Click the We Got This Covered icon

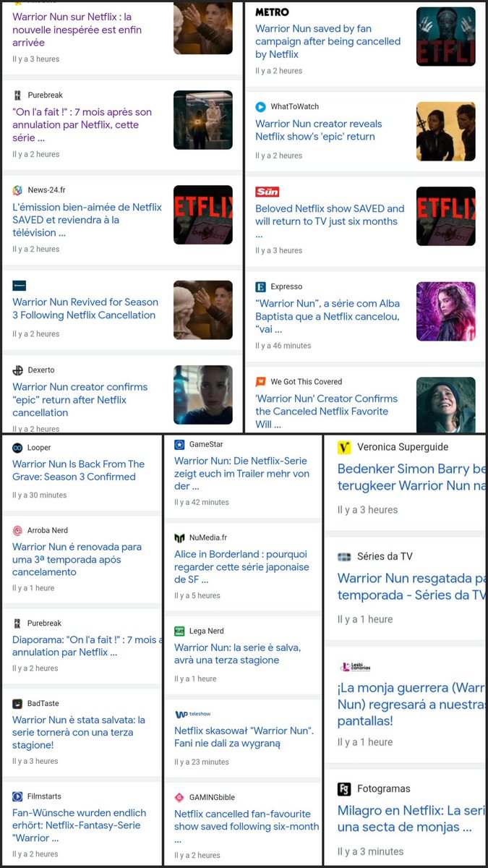pos(260,382)
